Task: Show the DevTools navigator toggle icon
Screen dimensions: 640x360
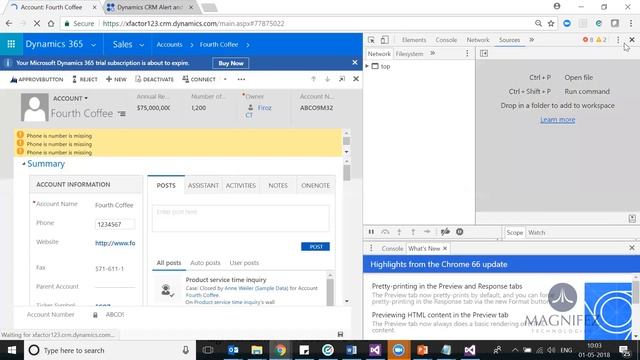Action: click(484, 53)
